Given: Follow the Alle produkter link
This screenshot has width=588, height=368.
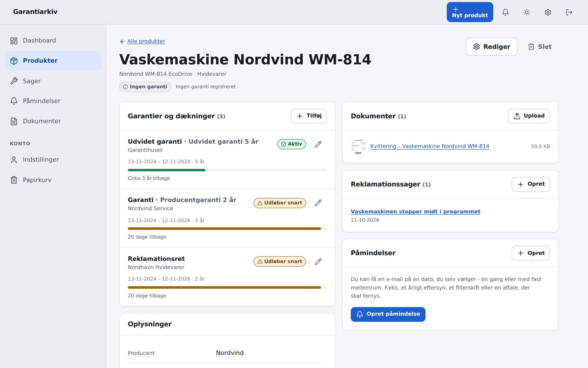Looking at the screenshot, I should pos(146,41).
